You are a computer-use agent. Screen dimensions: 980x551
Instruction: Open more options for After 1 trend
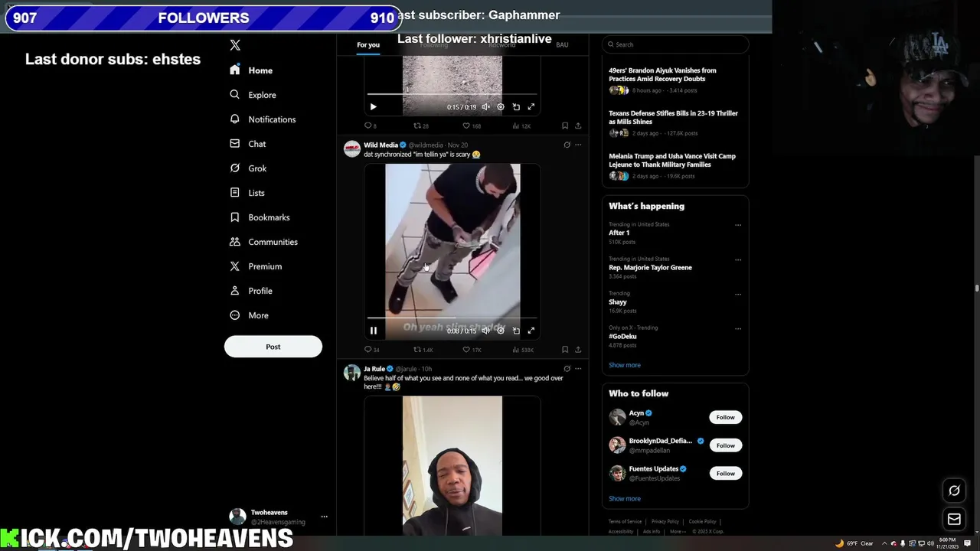coord(738,225)
